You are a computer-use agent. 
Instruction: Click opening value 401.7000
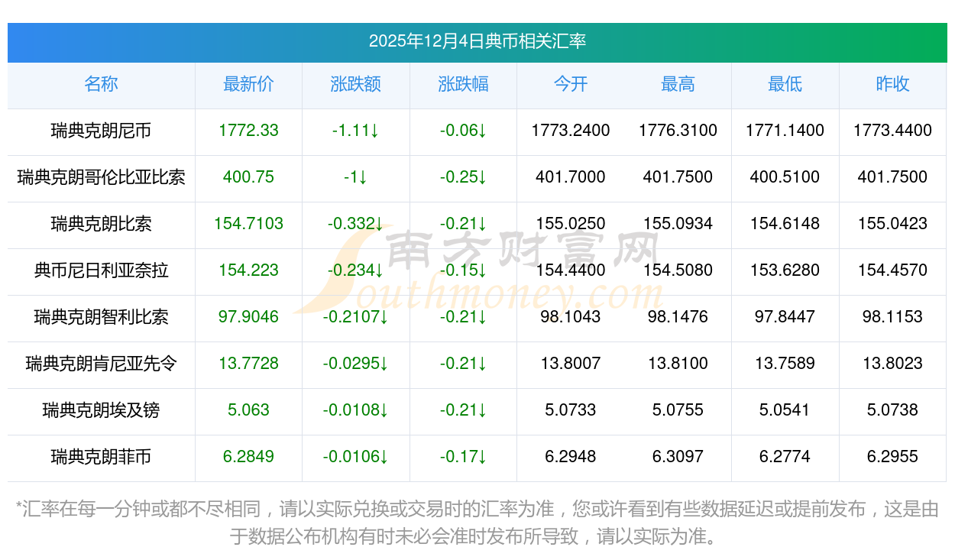(x=571, y=177)
